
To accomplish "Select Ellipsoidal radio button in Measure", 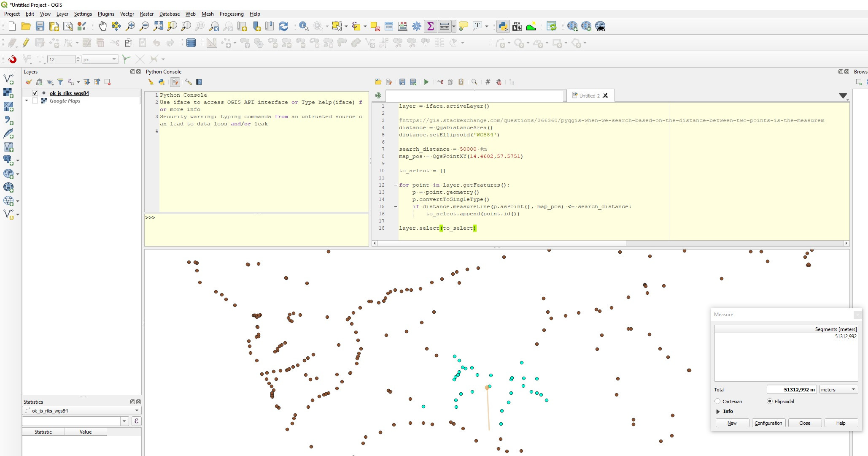I will (770, 402).
